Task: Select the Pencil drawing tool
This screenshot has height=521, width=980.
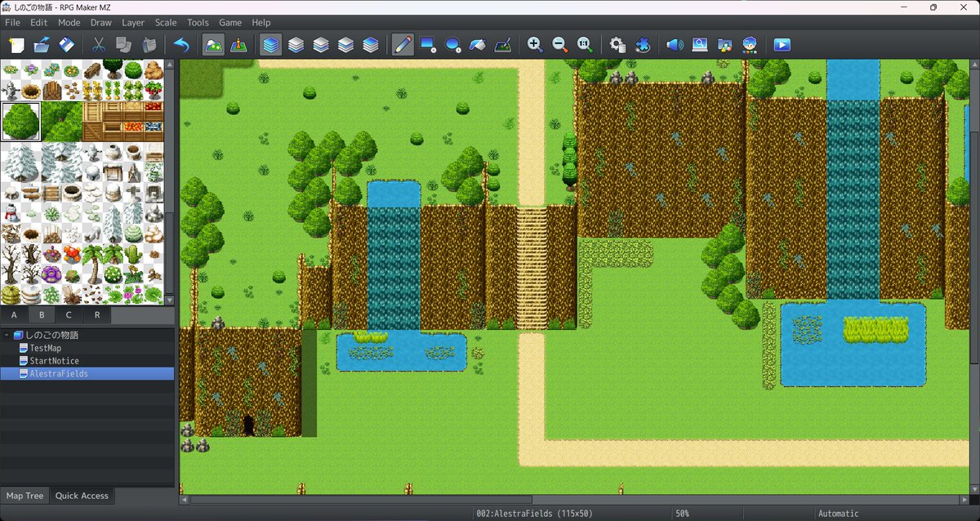Action: (403, 45)
